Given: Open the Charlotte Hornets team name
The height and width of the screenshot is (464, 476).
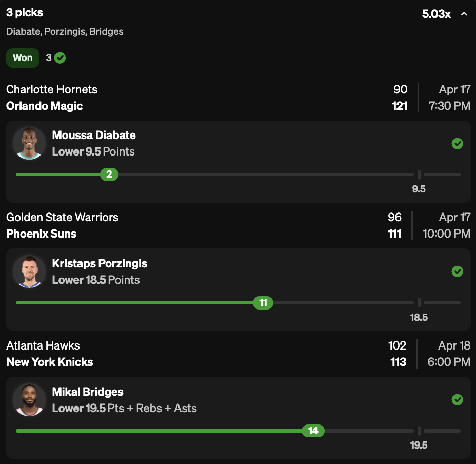Looking at the screenshot, I should pos(52,89).
